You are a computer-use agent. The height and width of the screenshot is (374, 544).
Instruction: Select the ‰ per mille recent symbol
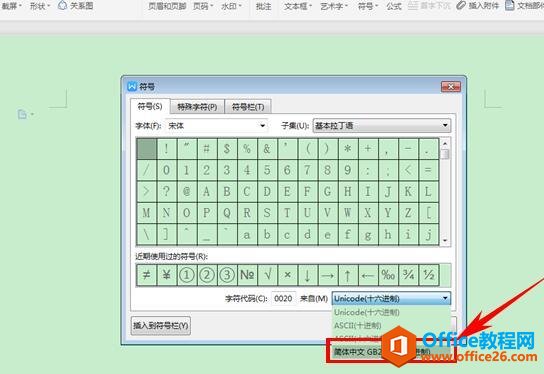click(x=388, y=275)
